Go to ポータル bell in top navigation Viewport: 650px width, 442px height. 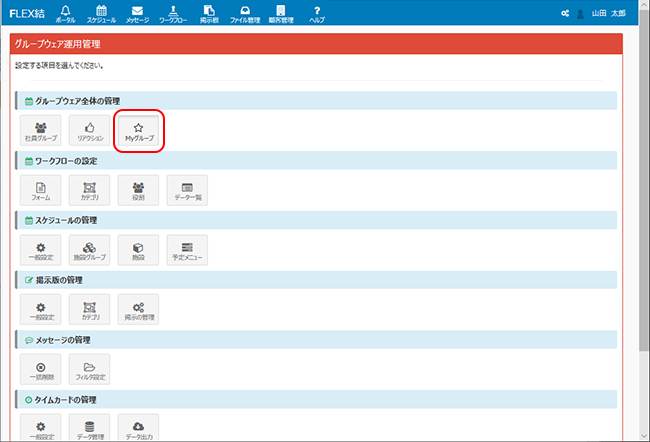coord(65,14)
